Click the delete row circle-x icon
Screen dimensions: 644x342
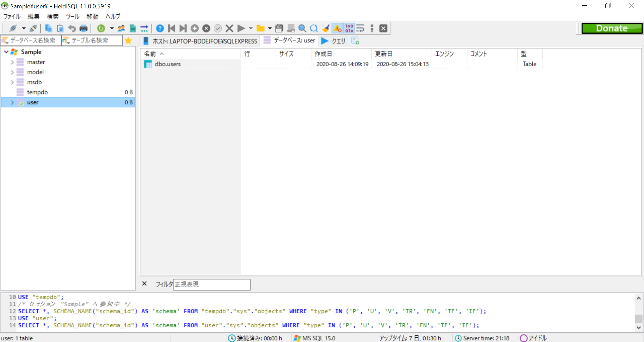coord(206,28)
